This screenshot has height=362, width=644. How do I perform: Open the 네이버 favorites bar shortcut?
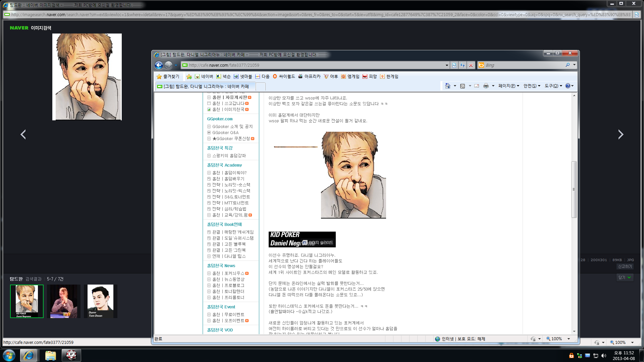pyautogui.click(x=204, y=76)
